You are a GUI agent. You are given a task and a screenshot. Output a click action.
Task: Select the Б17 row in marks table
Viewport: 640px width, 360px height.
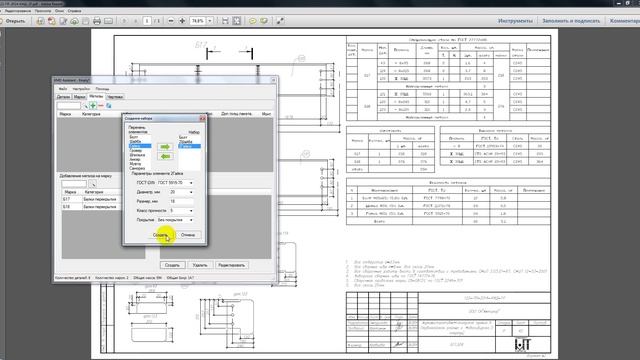tap(91, 199)
